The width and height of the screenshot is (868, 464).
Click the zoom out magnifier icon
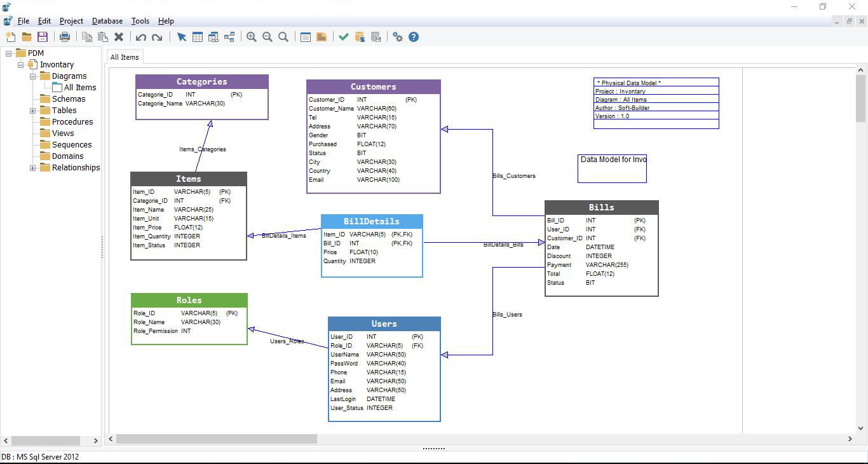coord(268,37)
